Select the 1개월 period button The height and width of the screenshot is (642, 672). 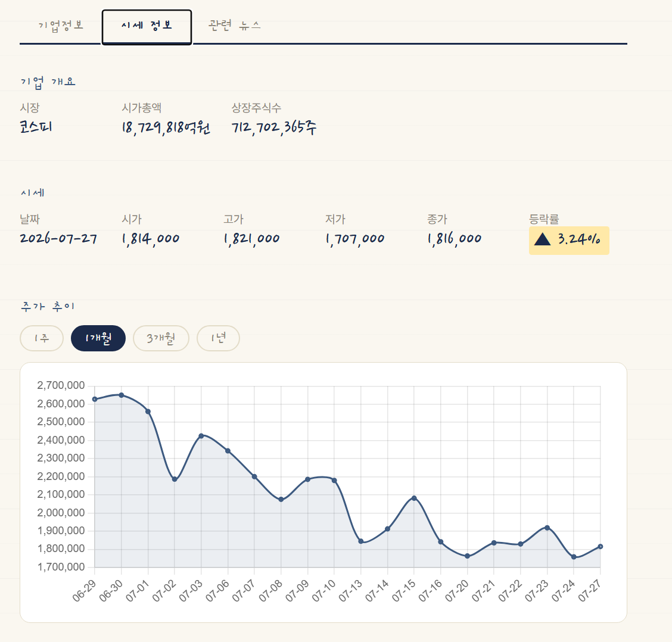[x=98, y=339]
